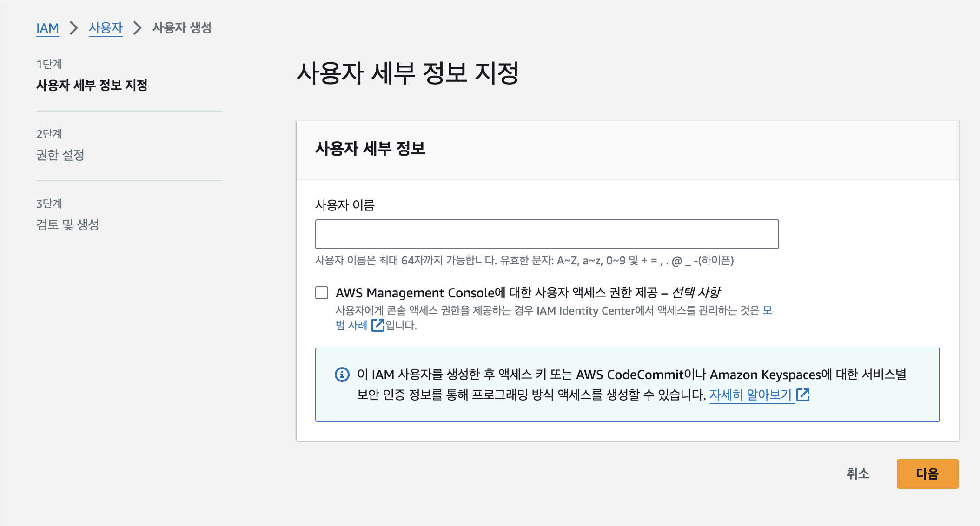This screenshot has width=980, height=526.
Task: Open the 사용자 breadcrumb link
Action: 106,28
